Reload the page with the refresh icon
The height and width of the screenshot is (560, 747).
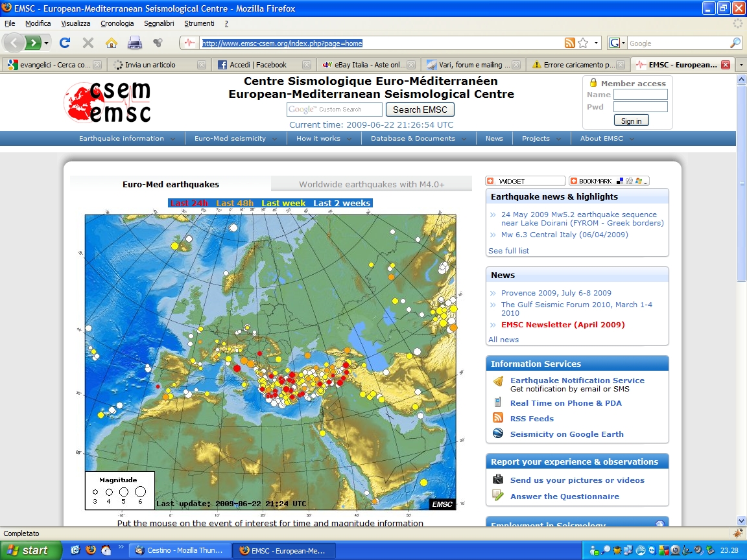point(65,43)
